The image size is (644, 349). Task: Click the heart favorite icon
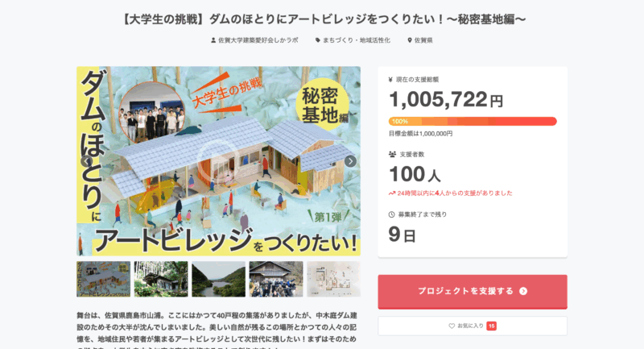[452, 326]
